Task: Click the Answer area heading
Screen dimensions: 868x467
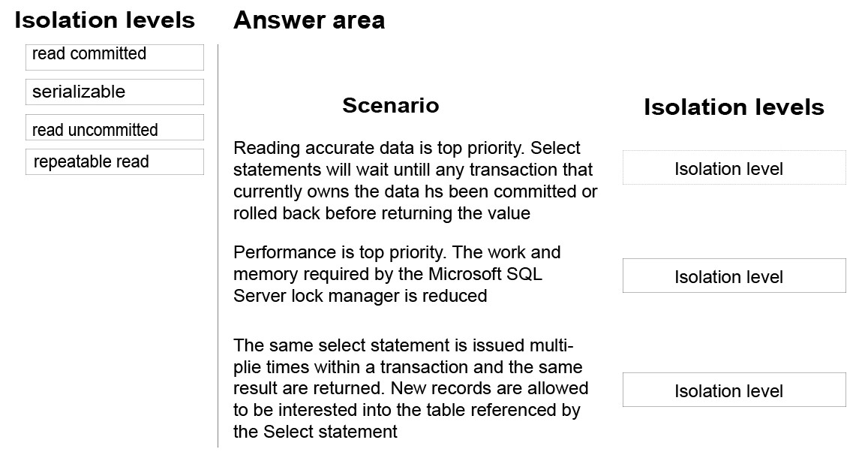Action: point(309,20)
